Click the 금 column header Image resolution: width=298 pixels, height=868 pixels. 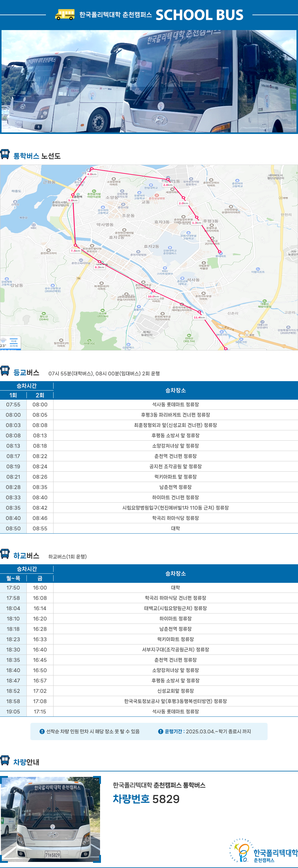click(x=40, y=578)
